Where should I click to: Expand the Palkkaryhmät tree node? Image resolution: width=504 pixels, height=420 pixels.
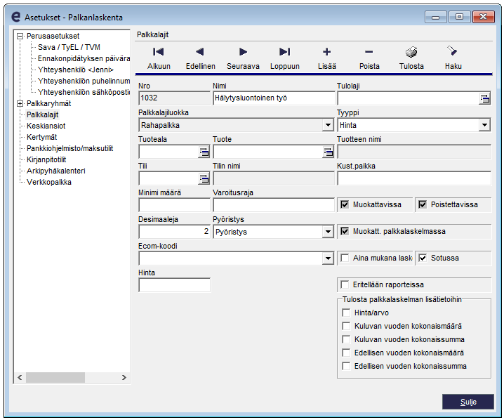20,103
